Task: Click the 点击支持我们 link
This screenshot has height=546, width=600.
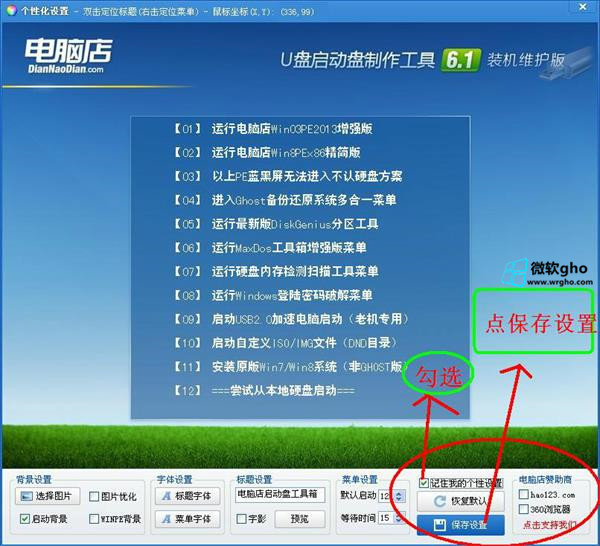Action: coord(549,525)
